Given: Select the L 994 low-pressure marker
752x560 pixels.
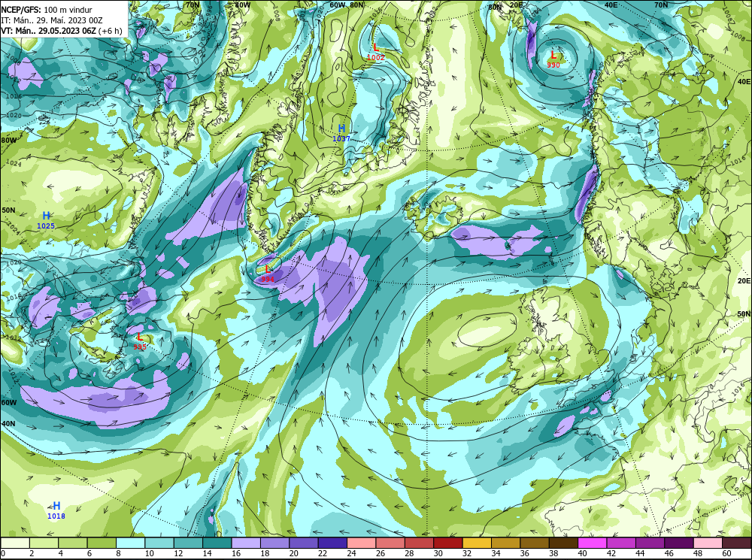Looking at the screenshot, I should pos(268,274).
